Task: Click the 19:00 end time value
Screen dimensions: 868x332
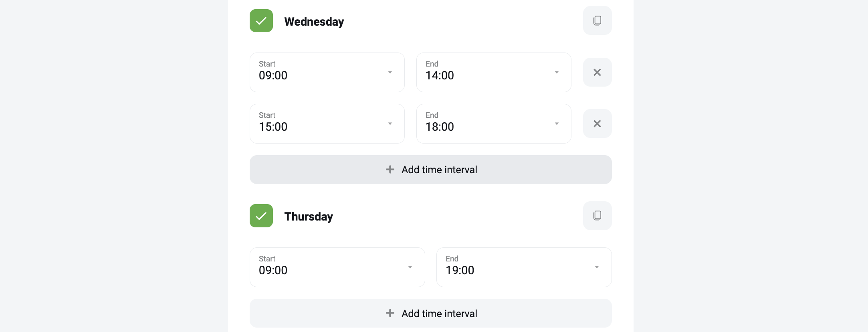Action: (460, 270)
